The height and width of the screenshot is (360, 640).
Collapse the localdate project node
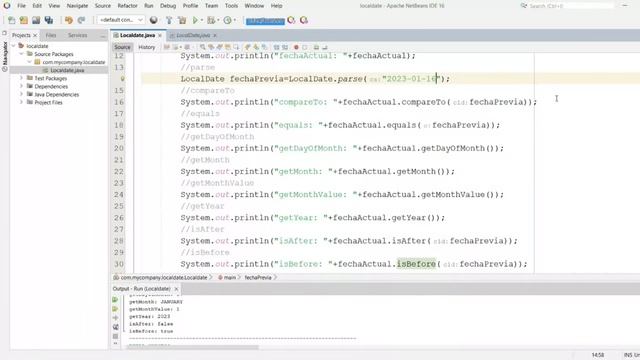pos(14,46)
